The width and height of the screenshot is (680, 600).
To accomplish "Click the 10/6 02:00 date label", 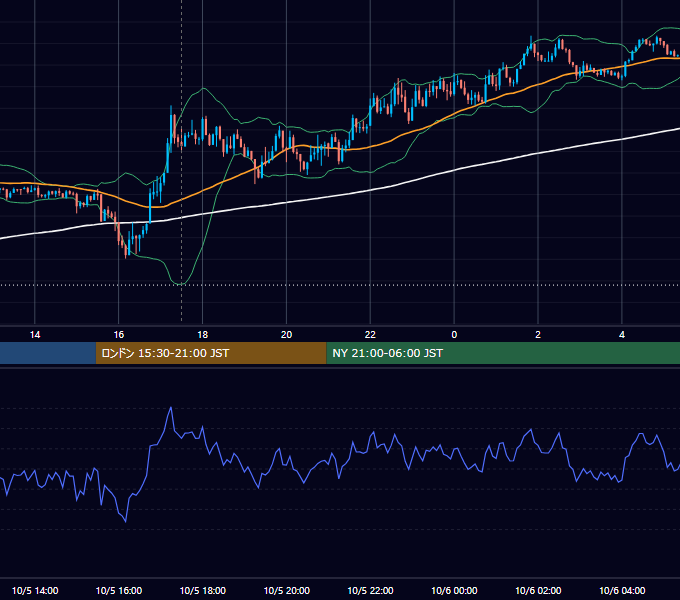I will click(x=538, y=590).
